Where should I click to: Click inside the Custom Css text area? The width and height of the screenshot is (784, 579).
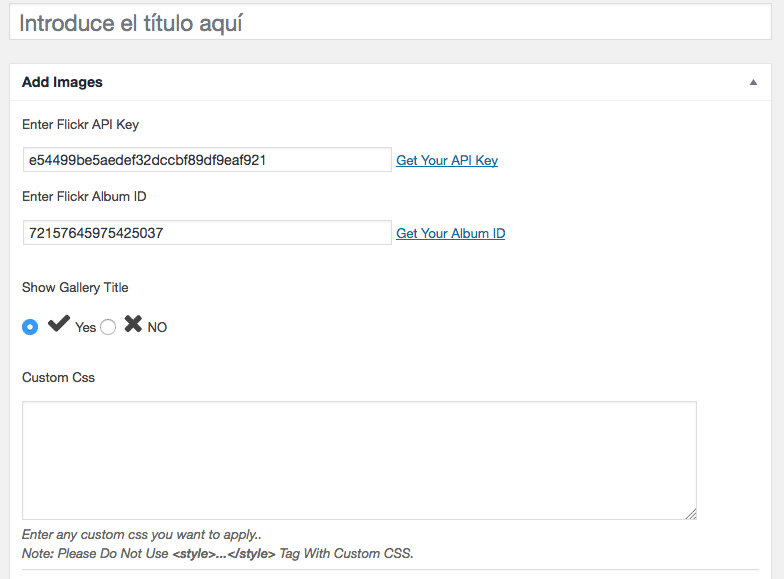359,460
